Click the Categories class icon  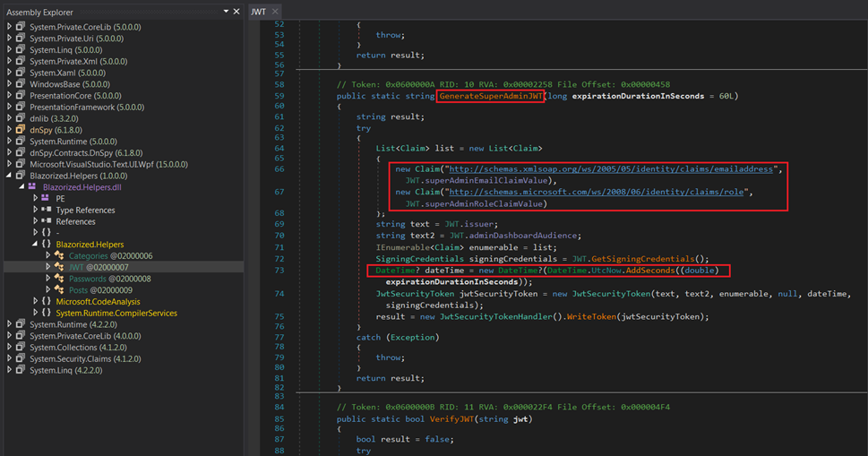click(x=60, y=255)
